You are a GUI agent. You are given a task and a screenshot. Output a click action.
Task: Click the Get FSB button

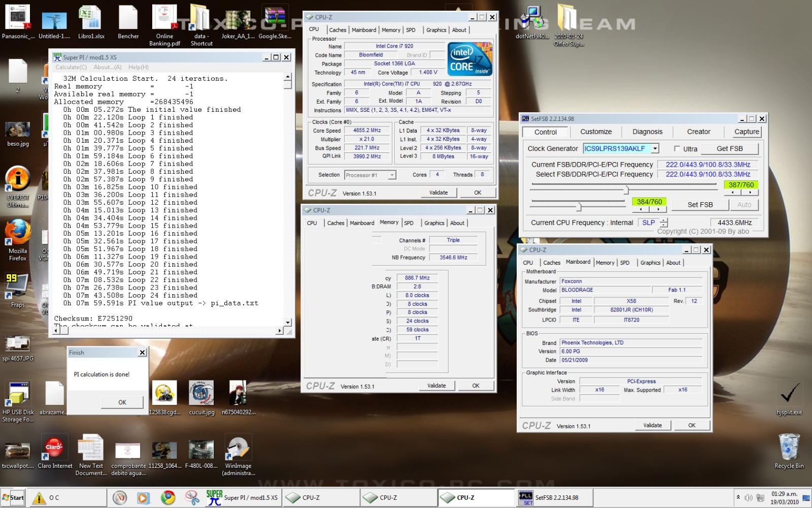(x=730, y=148)
